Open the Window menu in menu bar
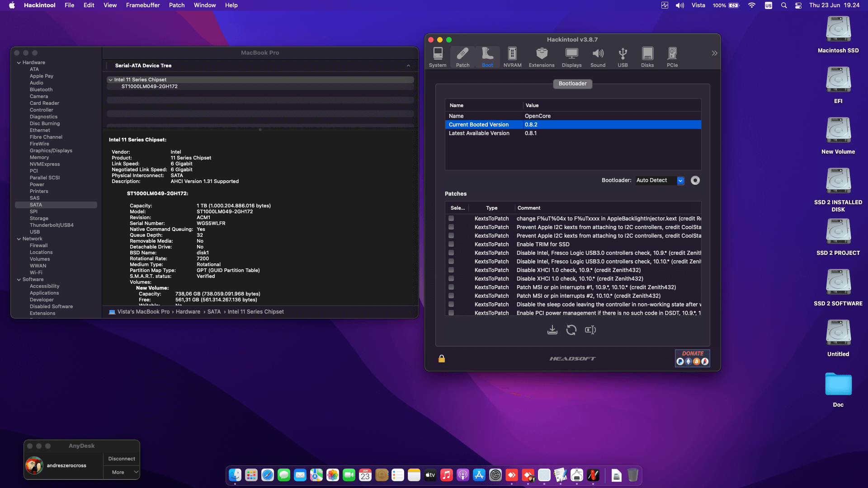Viewport: 868px width, 488px height. pyautogui.click(x=205, y=5)
